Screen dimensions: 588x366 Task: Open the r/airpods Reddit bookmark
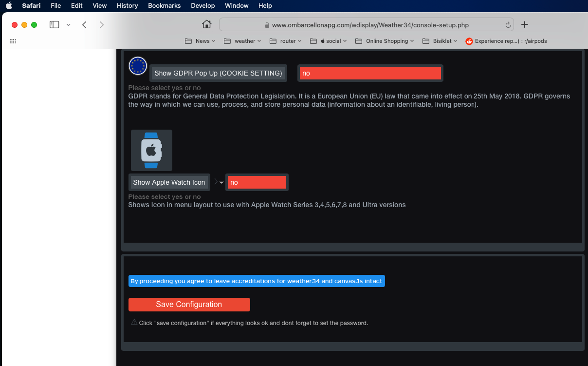click(x=506, y=41)
